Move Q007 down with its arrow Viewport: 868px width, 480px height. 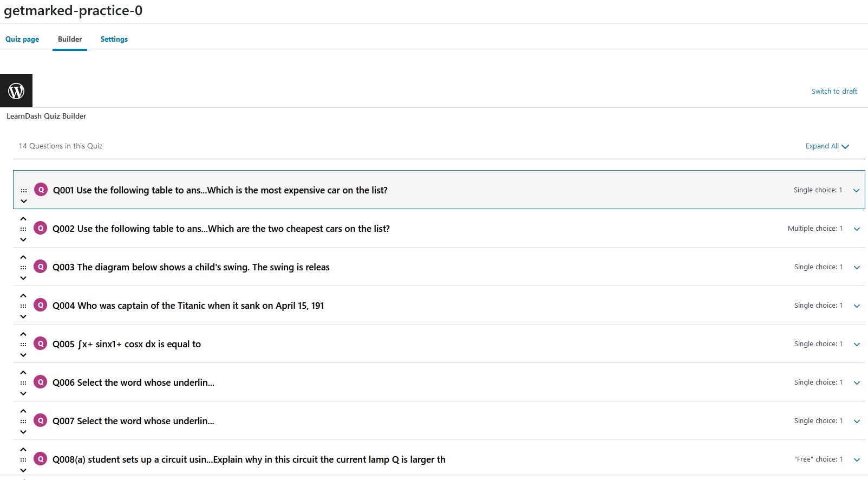(23, 432)
